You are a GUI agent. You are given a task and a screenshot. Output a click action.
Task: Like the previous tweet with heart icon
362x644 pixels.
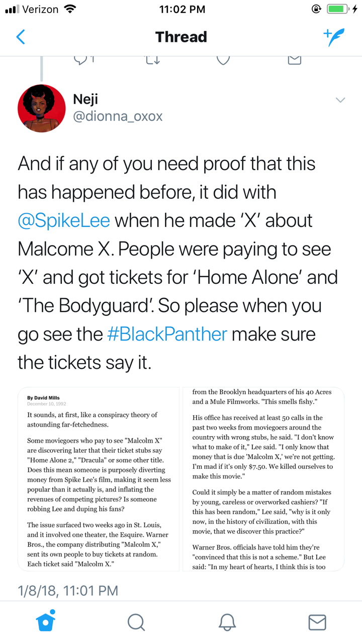pyautogui.click(x=223, y=60)
